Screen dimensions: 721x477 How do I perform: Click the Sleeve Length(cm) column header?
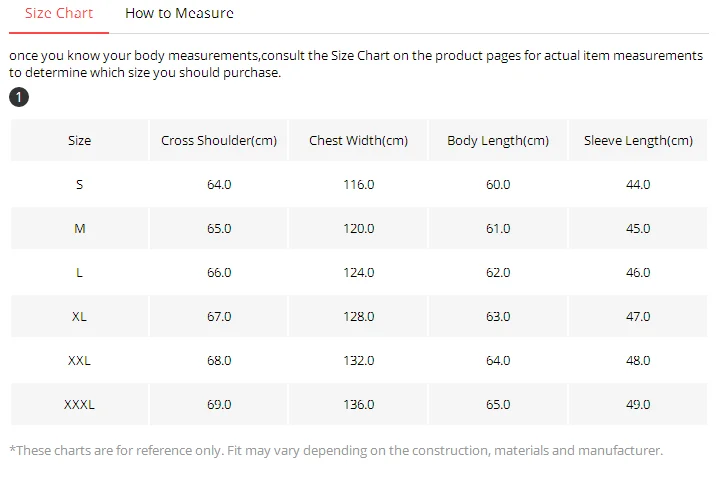(x=638, y=140)
